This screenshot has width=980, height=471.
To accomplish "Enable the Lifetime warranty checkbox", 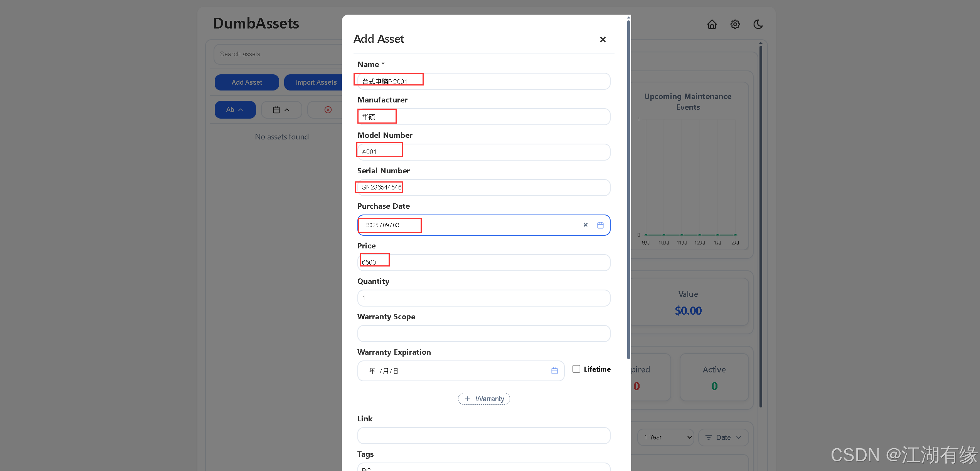I will point(576,369).
